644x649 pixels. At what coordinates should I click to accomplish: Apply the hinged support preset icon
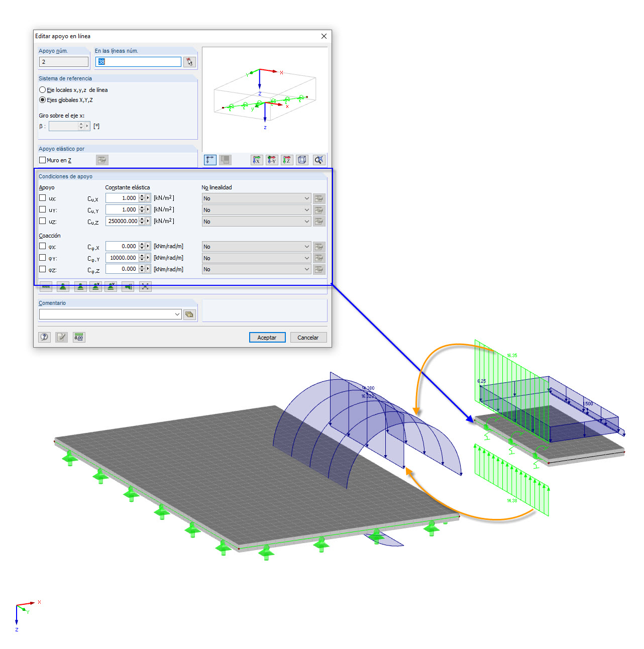pyautogui.click(x=63, y=286)
